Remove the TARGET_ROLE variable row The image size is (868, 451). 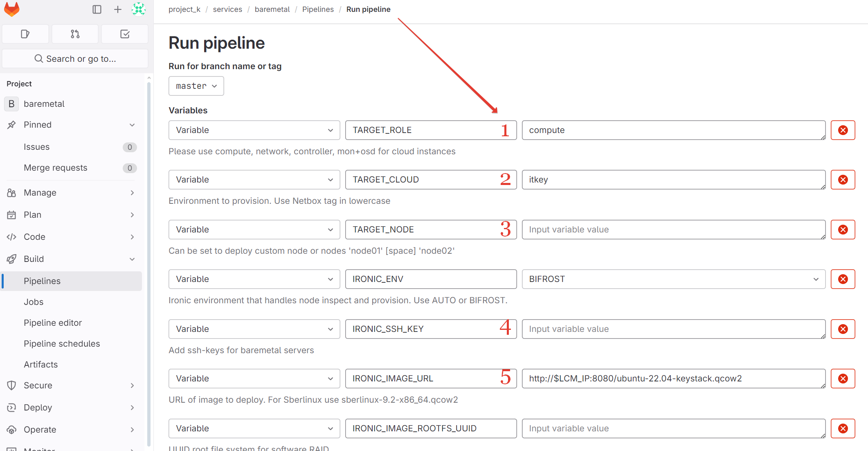click(x=843, y=130)
